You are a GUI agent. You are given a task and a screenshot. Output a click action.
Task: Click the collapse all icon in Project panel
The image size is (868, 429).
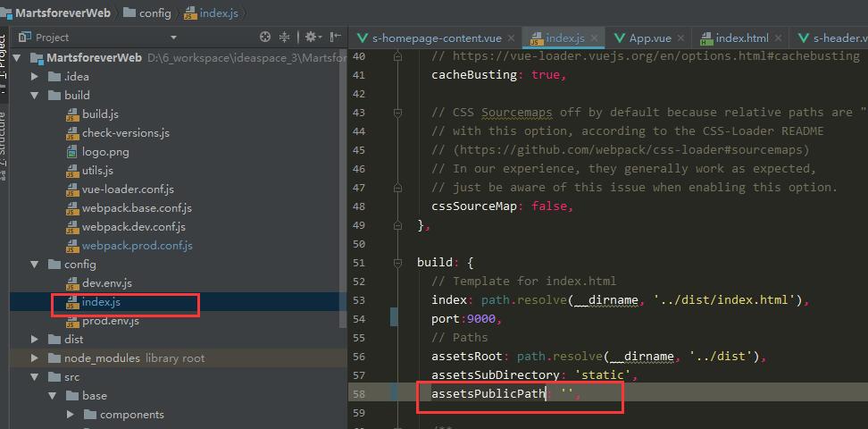[x=284, y=38]
